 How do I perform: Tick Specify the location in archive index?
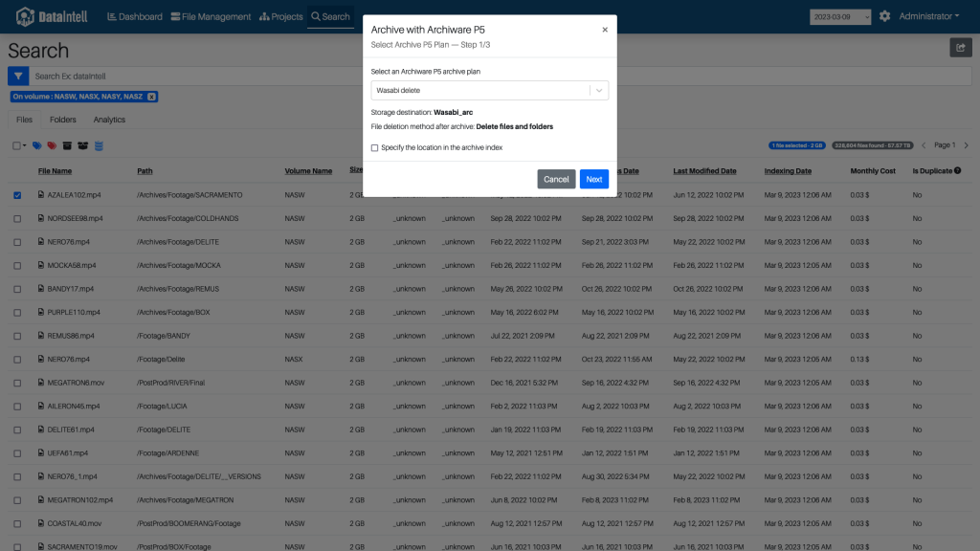click(374, 148)
